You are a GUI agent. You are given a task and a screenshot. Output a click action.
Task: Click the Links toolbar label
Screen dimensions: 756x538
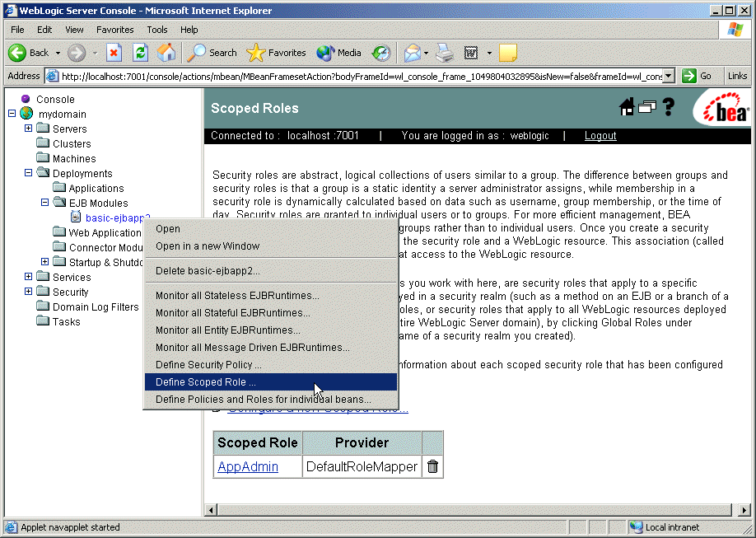coord(737,76)
